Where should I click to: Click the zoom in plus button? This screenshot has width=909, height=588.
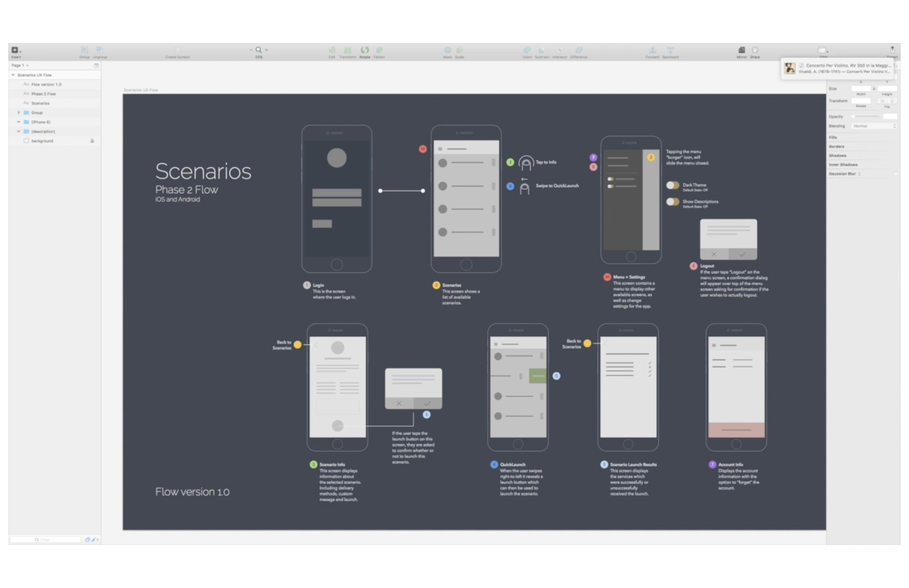click(x=266, y=50)
